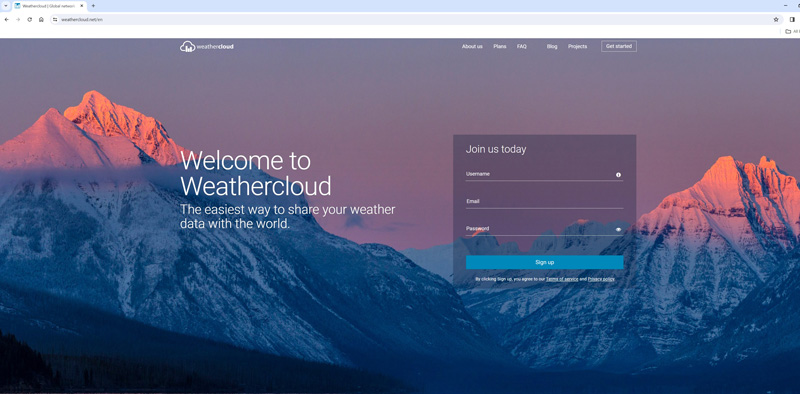Click the address bar URL weathercloud.net/en
The image size is (800, 394).
click(82, 19)
